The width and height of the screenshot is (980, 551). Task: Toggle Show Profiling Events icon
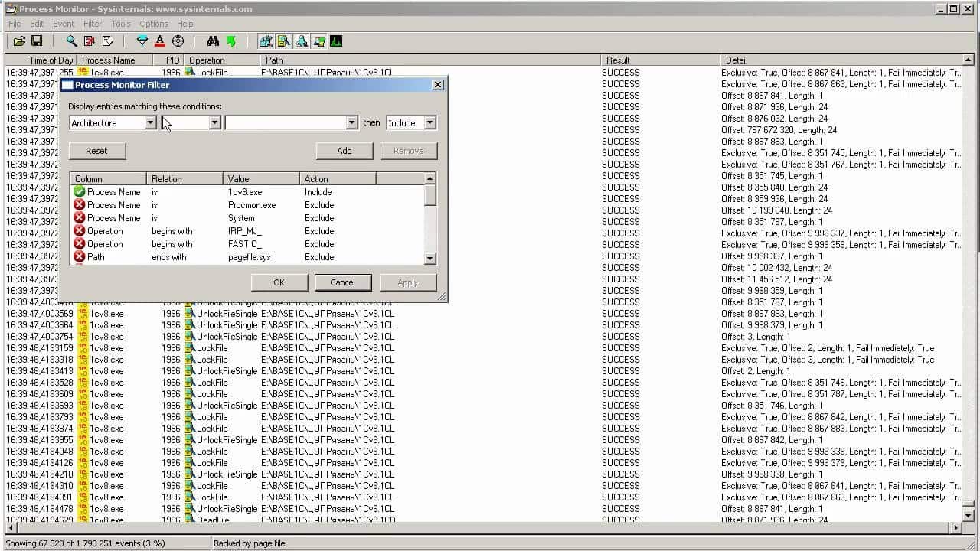(x=336, y=41)
